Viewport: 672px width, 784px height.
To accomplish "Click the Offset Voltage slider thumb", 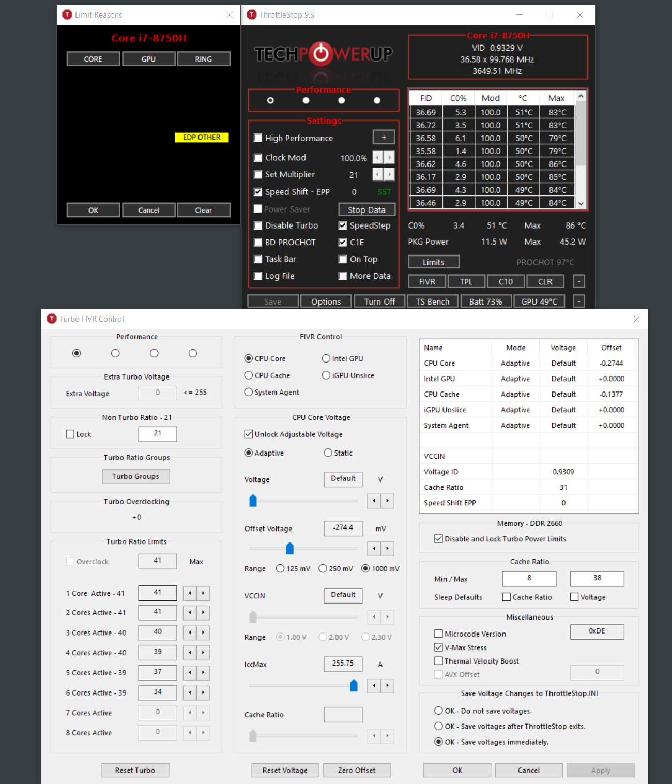I will click(x=290, y=548).
